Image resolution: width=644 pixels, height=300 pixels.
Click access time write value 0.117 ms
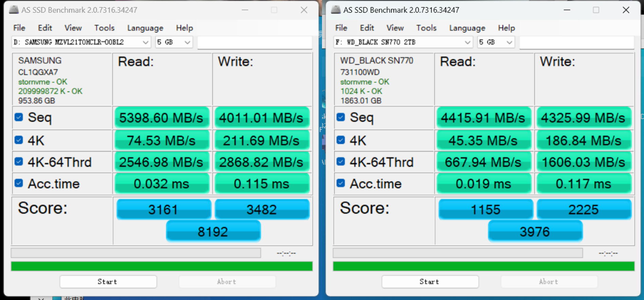[584, 184]
